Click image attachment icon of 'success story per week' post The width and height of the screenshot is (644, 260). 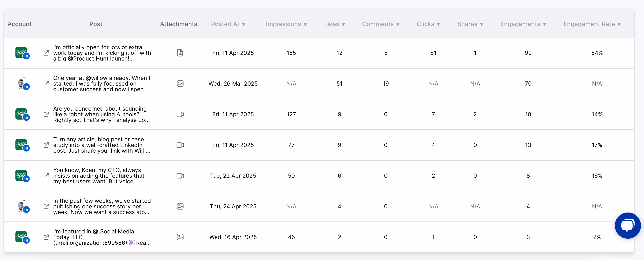click(x=180, y=206)
